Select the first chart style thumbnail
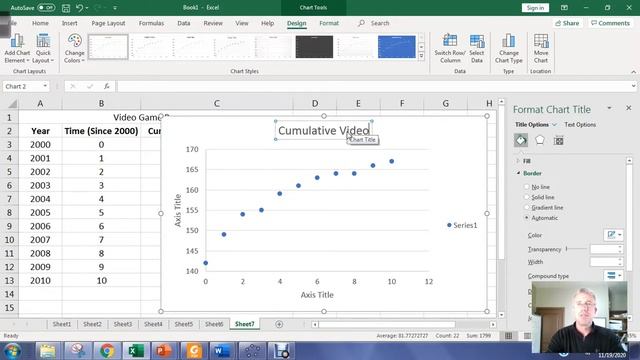This screenshot has height=360, width=640. tap(108, 47)
